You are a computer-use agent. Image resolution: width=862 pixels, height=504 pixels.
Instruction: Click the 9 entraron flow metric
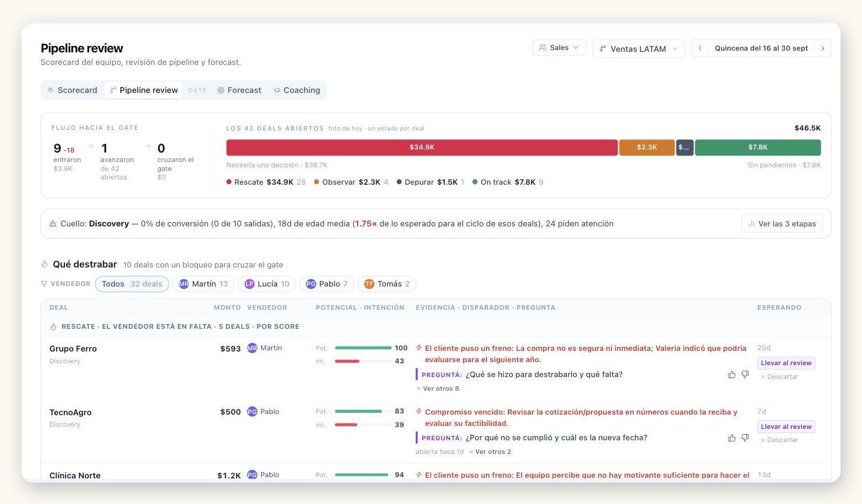[x=67, y=156]
